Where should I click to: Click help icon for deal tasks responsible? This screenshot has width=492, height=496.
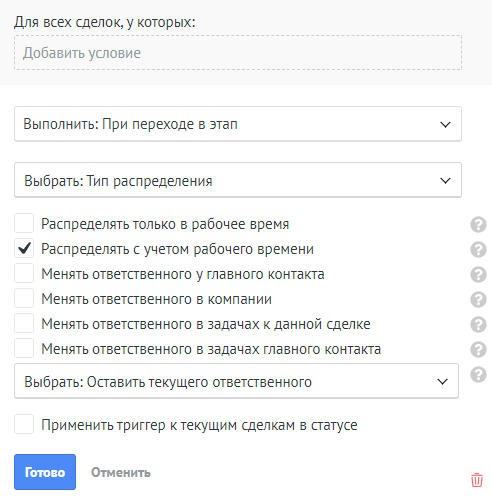click(478, 324)
